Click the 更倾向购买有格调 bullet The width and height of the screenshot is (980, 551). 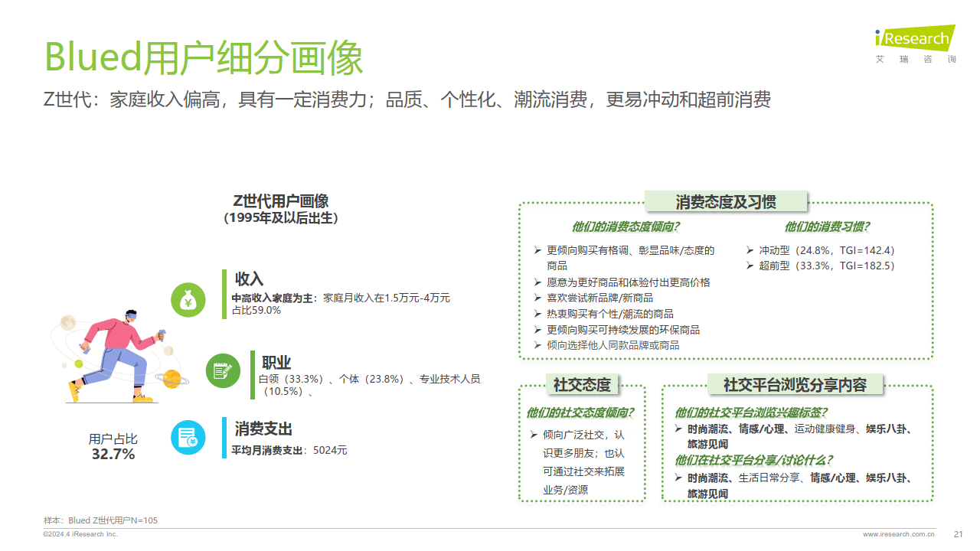624,258
